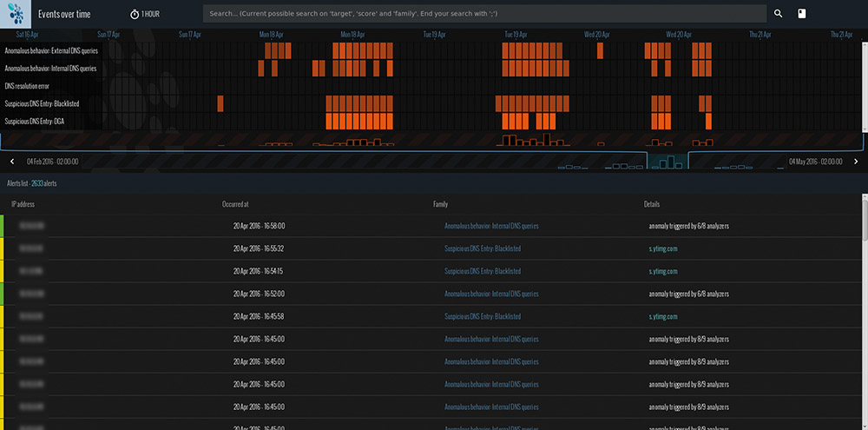Open family link of 16:58:00 alert
The width and height of the screenshot is (868, 430).
pyautogui.click(x=491, y=226)
